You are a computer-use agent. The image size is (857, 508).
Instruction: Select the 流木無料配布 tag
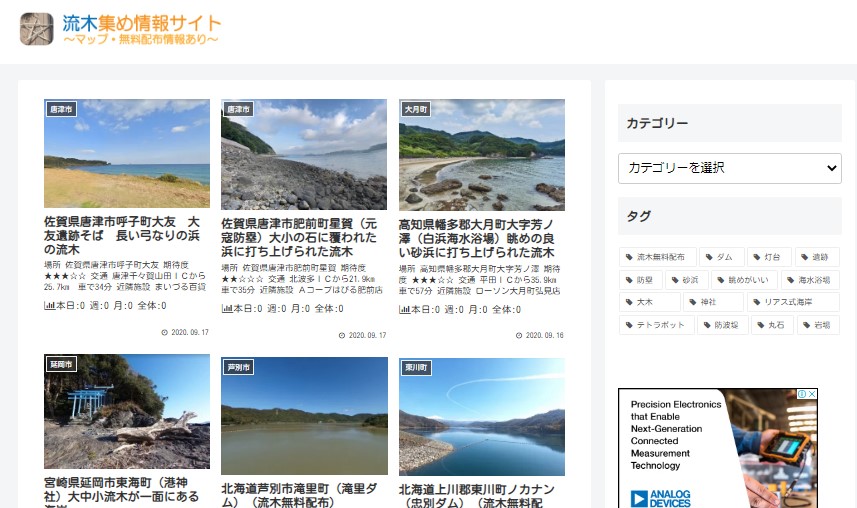[658, 257]
